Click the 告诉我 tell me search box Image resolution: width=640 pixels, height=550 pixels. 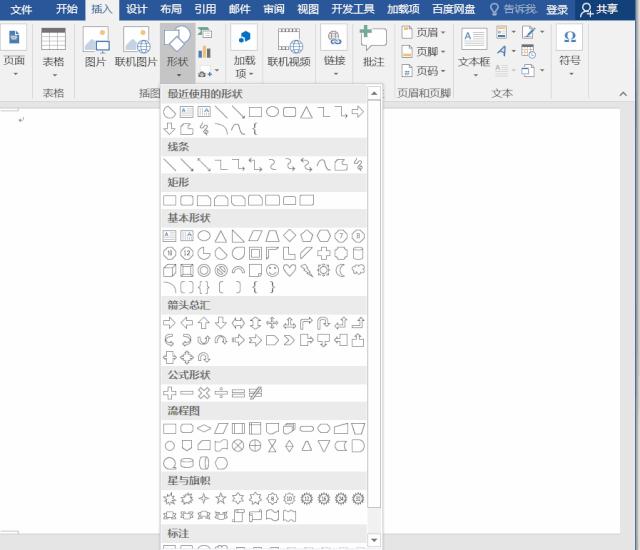tap(513, 9)
